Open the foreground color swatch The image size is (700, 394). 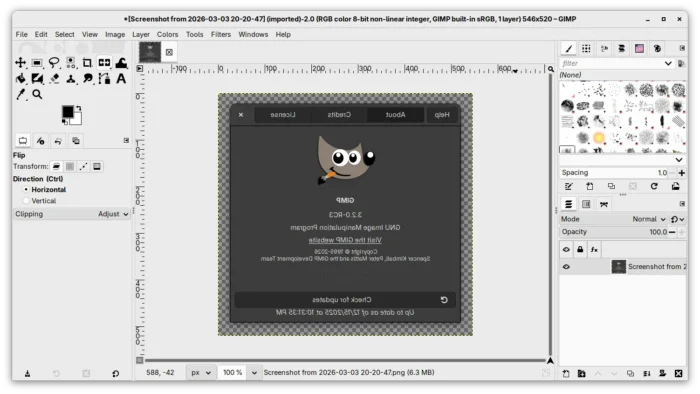point(67,112)
